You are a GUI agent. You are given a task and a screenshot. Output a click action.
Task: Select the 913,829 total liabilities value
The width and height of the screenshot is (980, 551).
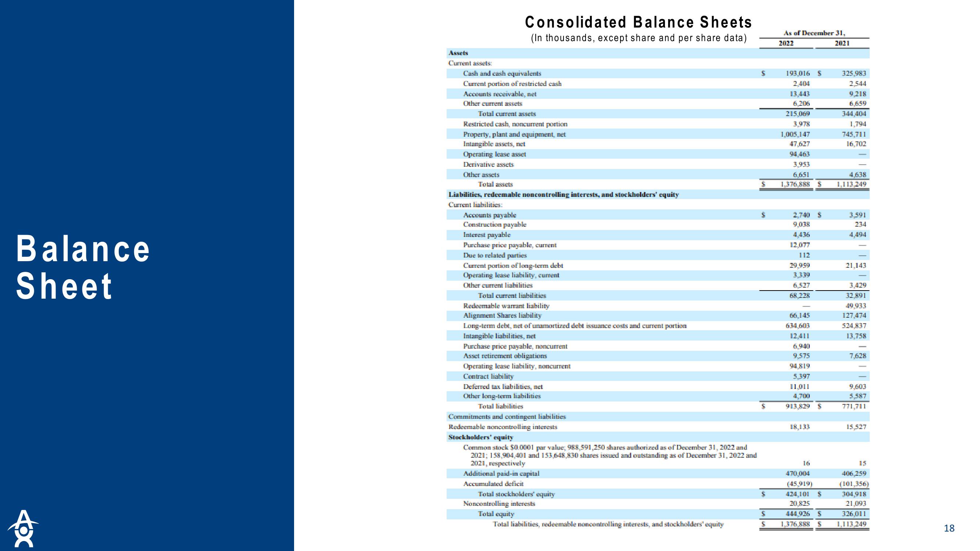tap(798, 407)
